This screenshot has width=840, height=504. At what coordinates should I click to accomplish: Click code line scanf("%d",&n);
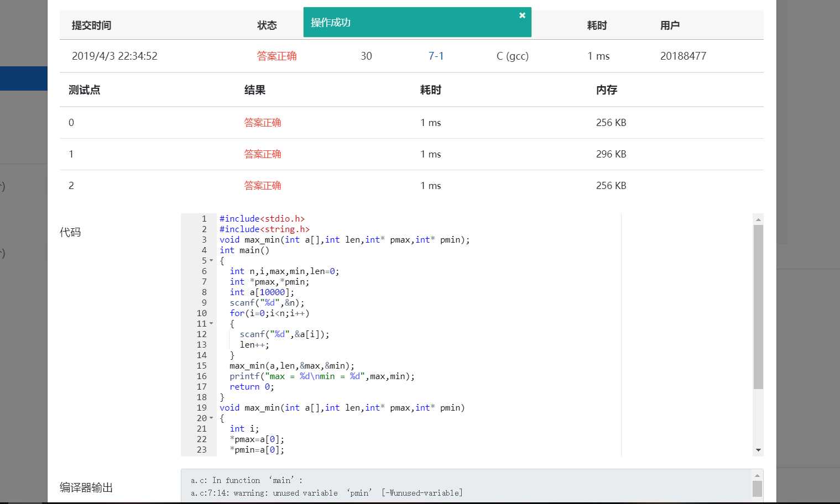[267, 303]
